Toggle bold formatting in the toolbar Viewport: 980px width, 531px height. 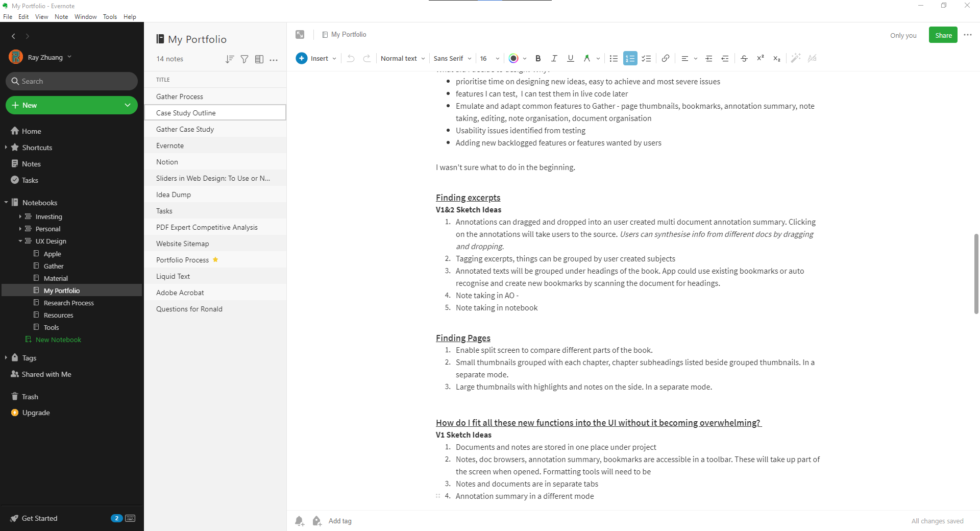pyautogui.click(x=537, y=58)
